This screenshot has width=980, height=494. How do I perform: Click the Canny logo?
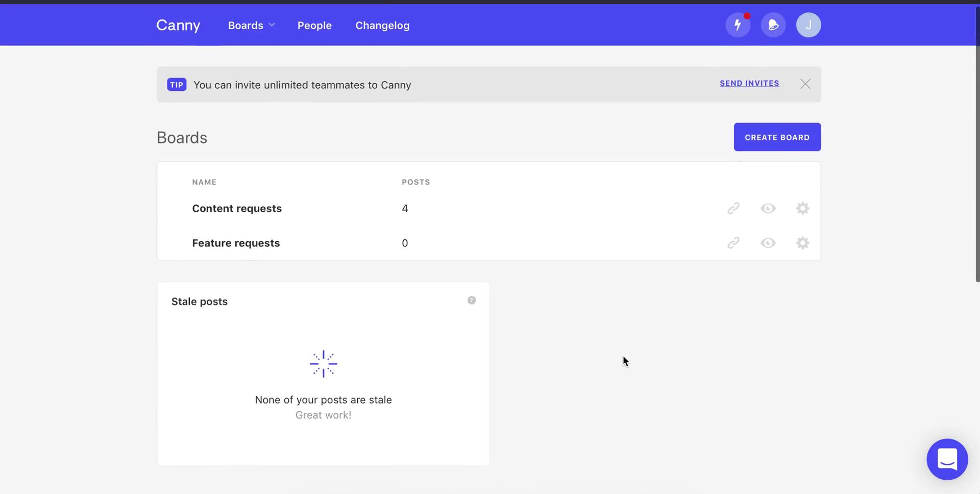178,26
